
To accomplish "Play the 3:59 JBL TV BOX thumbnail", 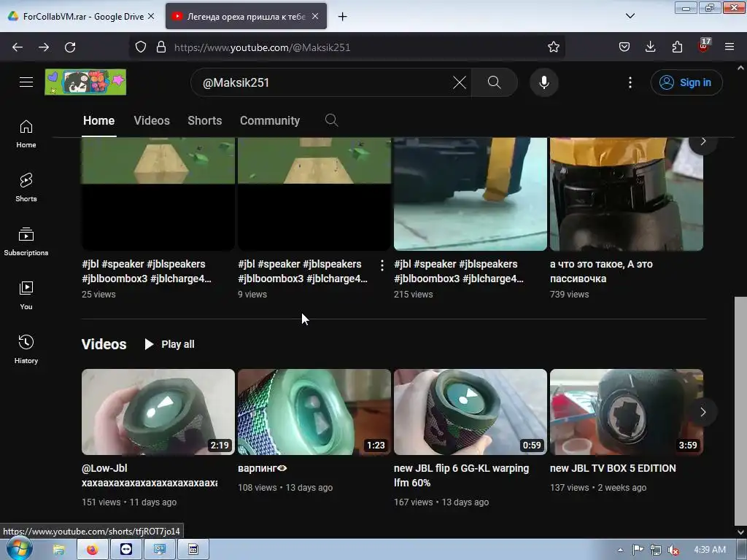I will (627, 412).
